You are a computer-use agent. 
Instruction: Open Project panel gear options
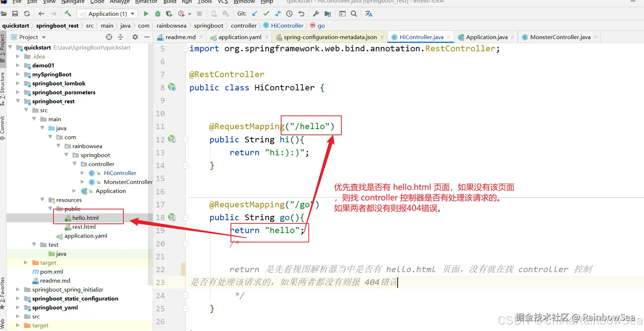135,37
